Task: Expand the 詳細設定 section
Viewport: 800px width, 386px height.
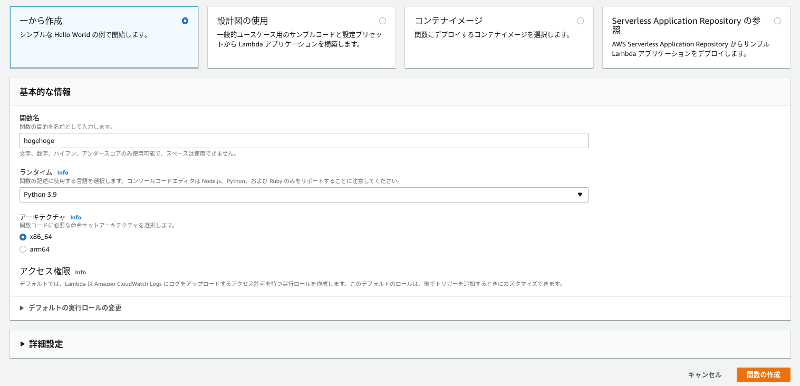Action: pos(41,344)
